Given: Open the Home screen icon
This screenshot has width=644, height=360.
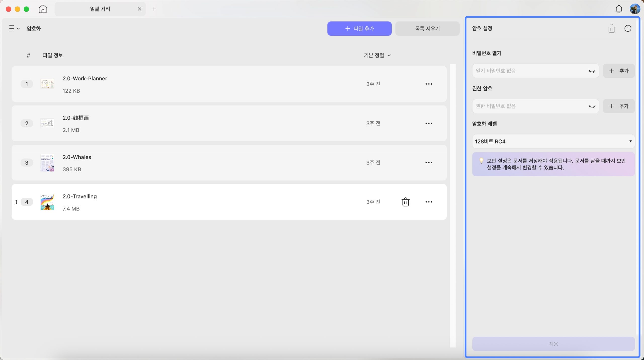Looking at the screenshot, I should (x=43, y=9).
